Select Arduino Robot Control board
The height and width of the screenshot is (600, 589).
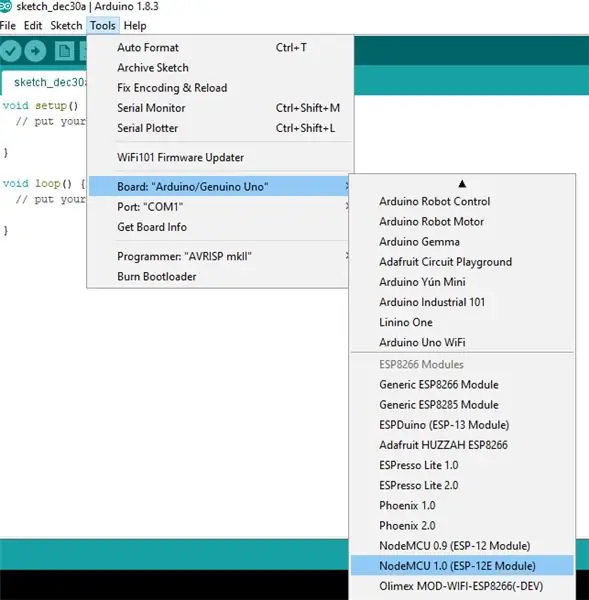462,201
